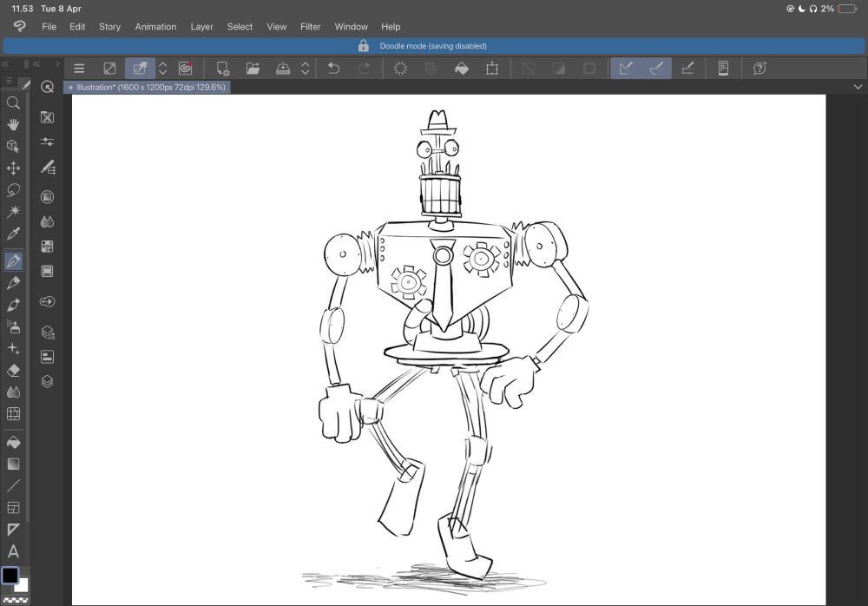Click the Doodle mode saving disabled banner

coord(433,46)
